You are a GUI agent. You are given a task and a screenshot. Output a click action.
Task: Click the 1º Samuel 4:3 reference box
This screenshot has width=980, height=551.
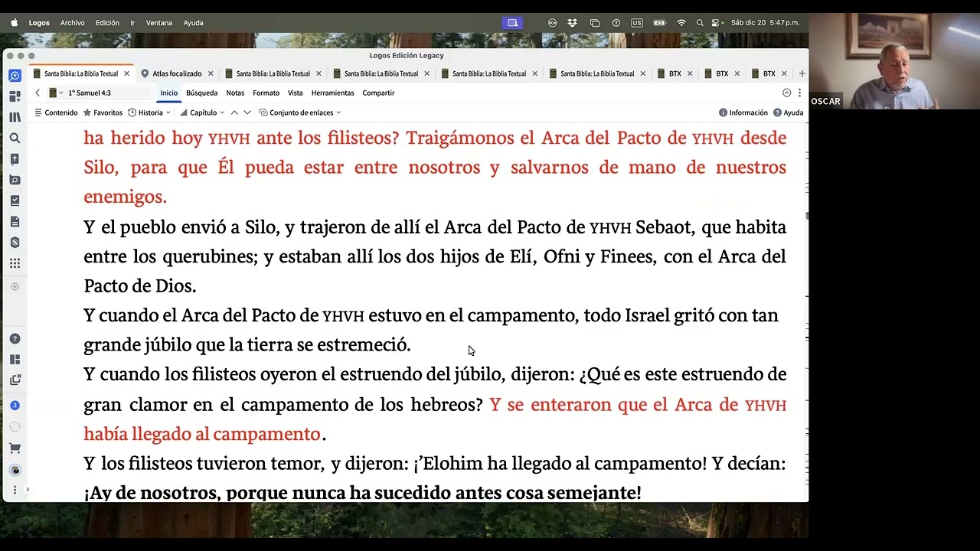(x=107, y=93)
